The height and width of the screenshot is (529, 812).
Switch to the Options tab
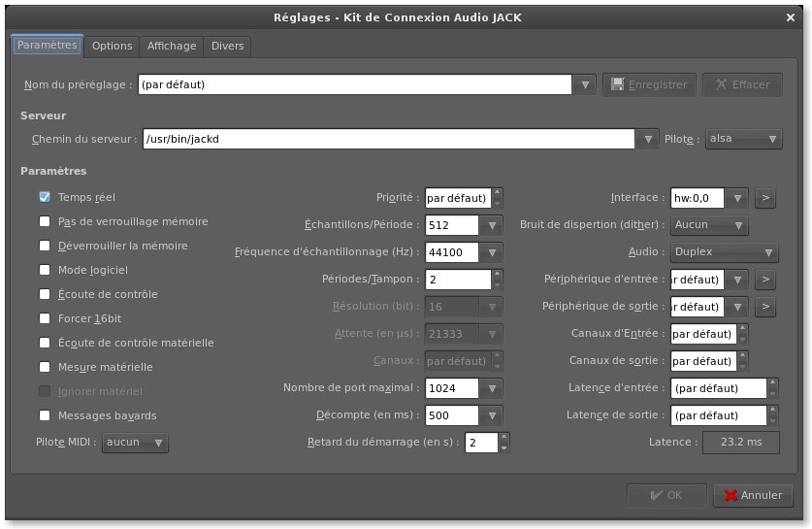coord(113,46)
